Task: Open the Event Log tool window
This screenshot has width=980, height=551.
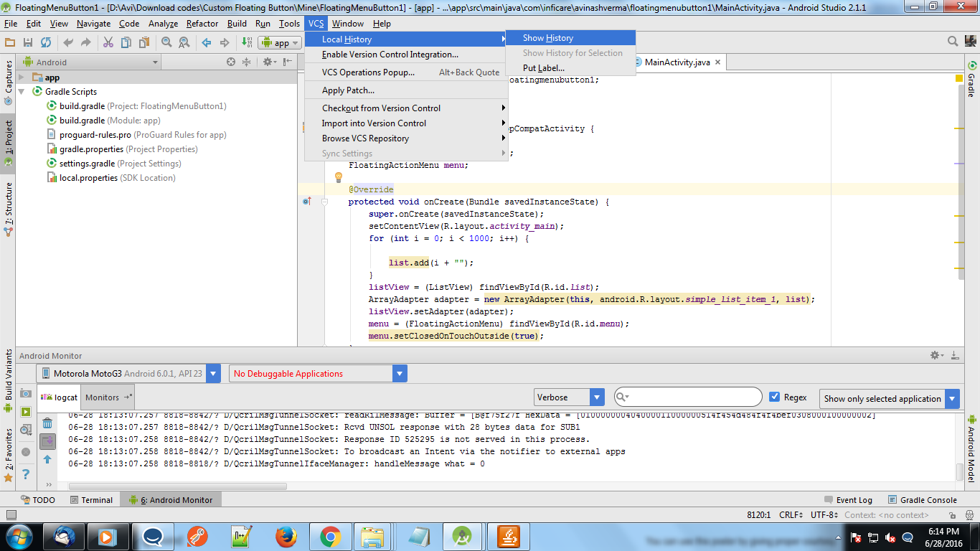Action: tap(848, 500)
